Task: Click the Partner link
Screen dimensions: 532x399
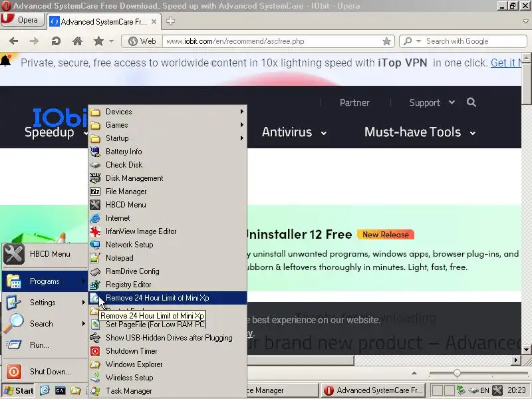Action: 354,102
